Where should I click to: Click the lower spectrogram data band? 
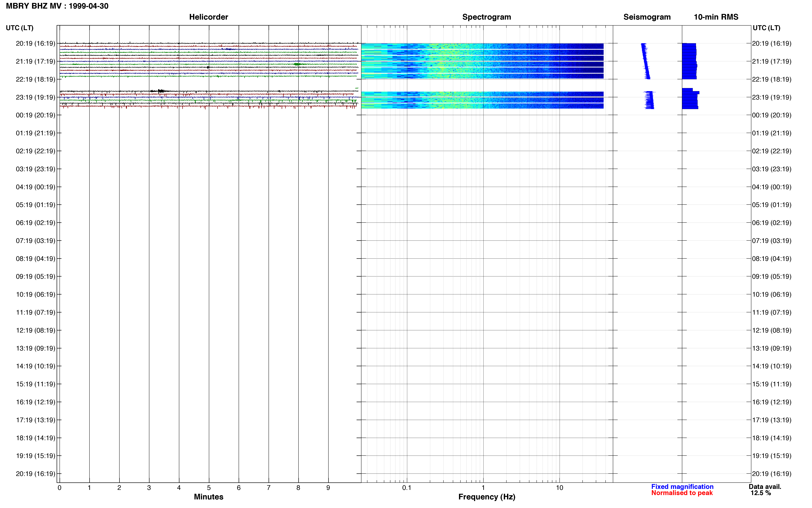pyautogui.click(x=482, y=100)
